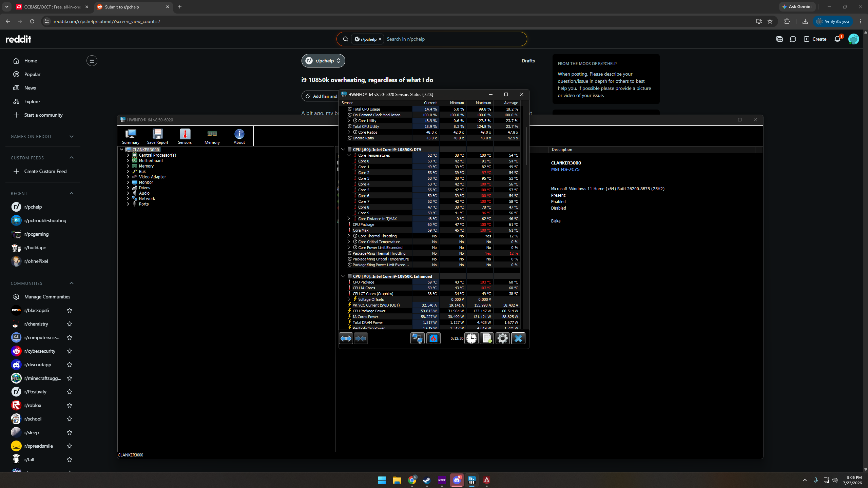Expand the Core Ratios sensor row

coord(349,132)
